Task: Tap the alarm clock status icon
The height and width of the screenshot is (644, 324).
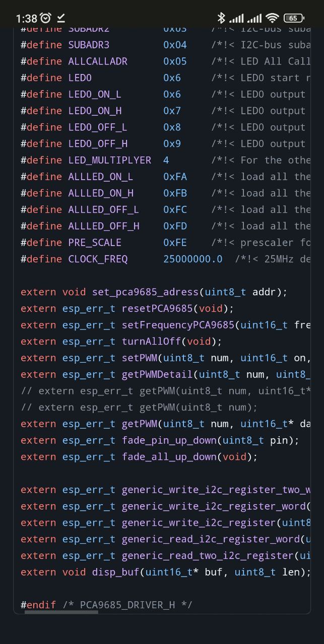Action: pos(46,18)
